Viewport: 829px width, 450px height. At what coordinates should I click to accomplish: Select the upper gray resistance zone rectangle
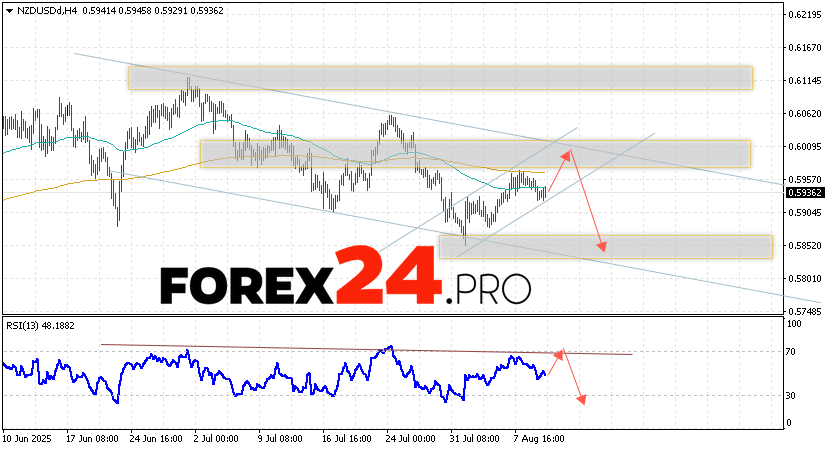(x=439, y=77)
